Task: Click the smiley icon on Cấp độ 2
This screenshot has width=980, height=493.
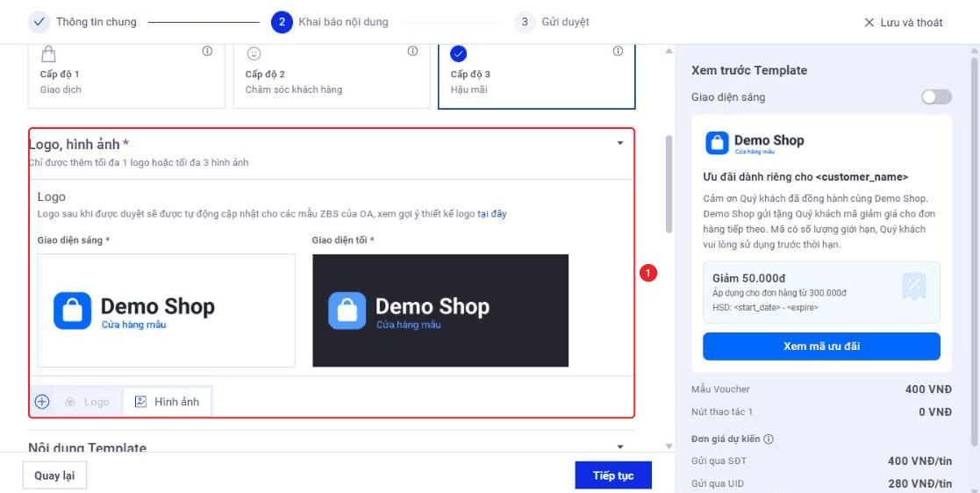Action: pos(254,54)
